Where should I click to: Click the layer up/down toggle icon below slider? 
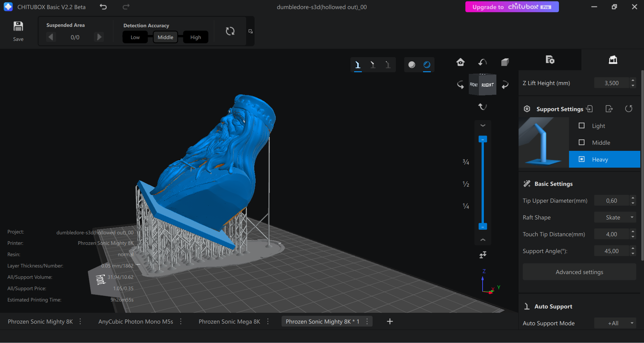click(483, 255)
